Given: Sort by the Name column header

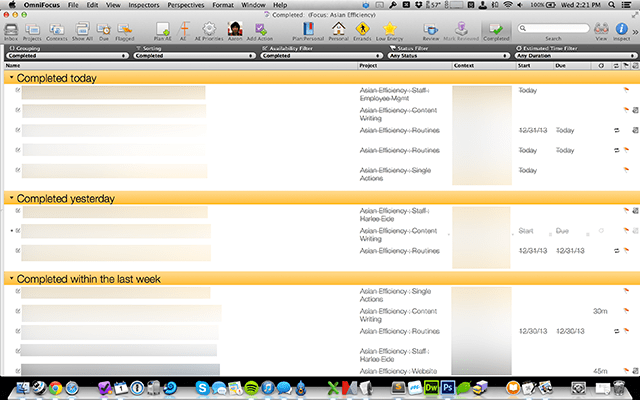Looking at the screenshot, I should tap(181, 65).
